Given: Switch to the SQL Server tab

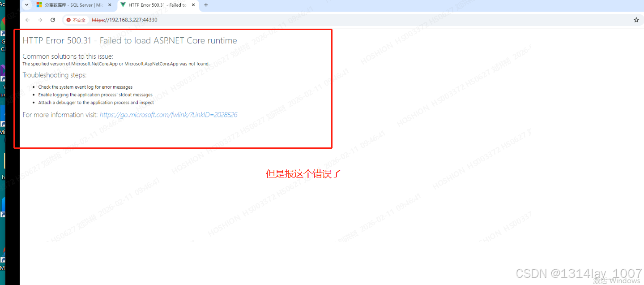Looking at the screenshot, I should pyautogui.click(x=74, y=5).
